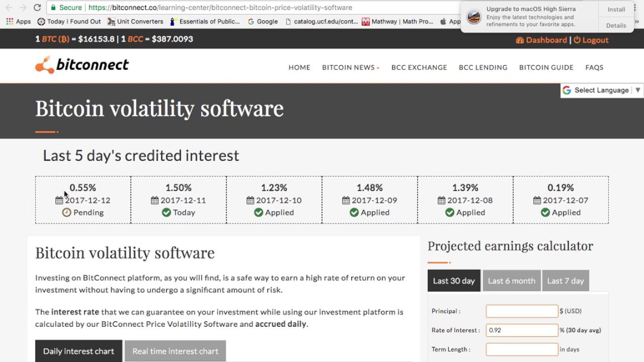Open BCC LENDING page

coord(483,67)
